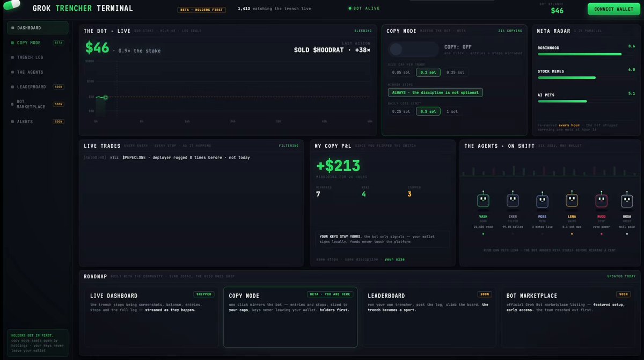
Task: Click the VASH scan agent robot icon
Action: click(x=483, y=200)
